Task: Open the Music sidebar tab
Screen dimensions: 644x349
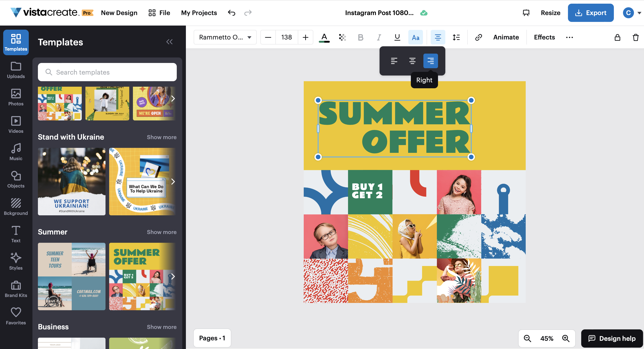Action: pos(16,152)
